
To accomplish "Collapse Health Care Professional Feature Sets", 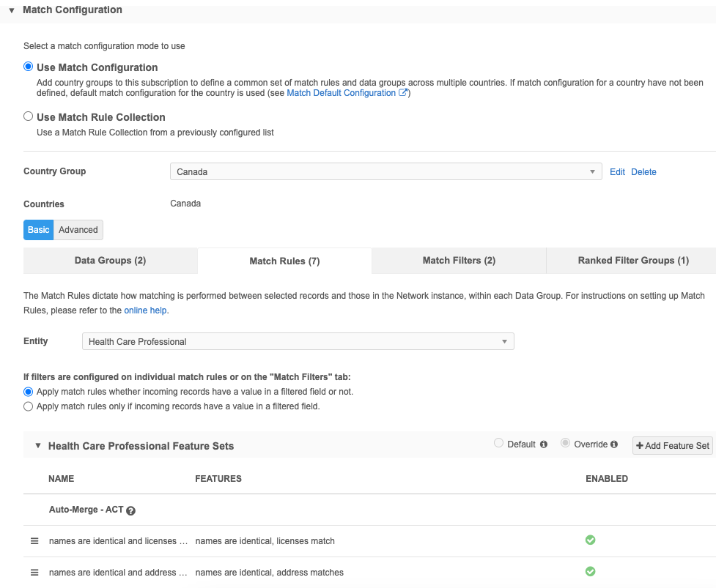I will (x=38, y=445).
